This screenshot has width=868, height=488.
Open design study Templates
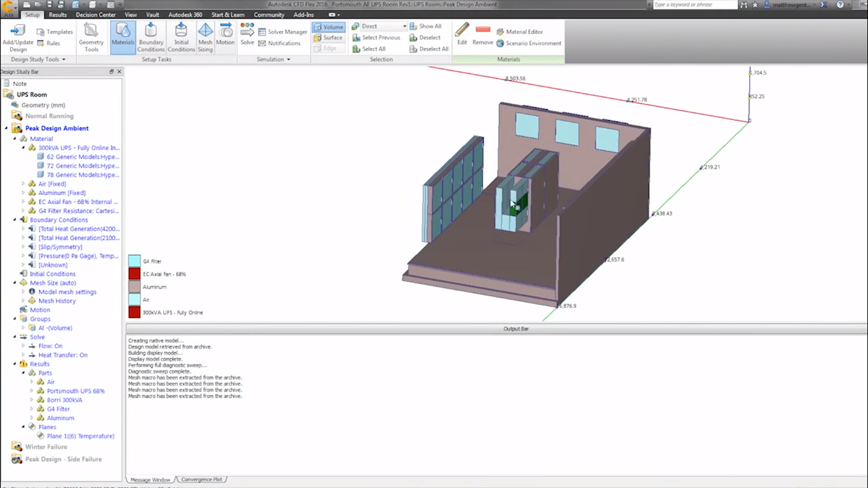[x=55, y=32]
